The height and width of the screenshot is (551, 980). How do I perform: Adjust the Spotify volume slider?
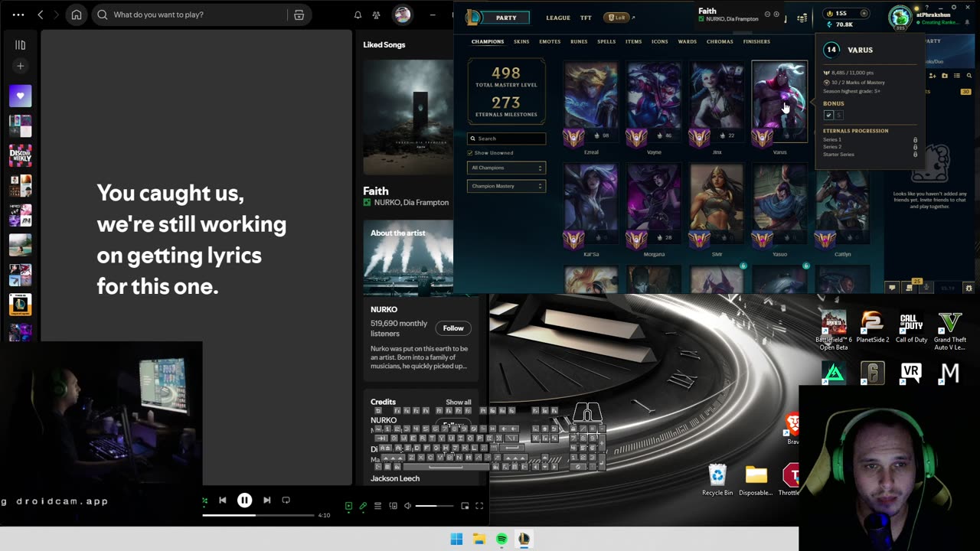point(436,506)
